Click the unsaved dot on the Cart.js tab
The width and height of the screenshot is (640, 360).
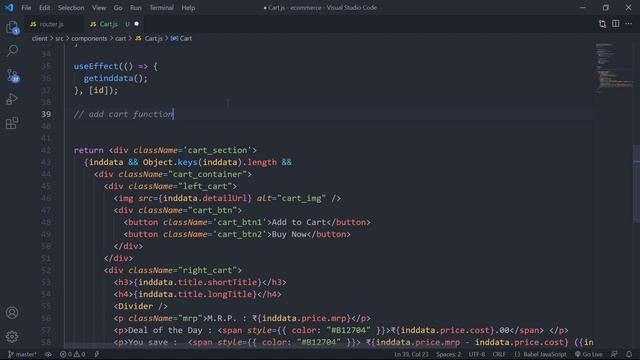point(137,24)
